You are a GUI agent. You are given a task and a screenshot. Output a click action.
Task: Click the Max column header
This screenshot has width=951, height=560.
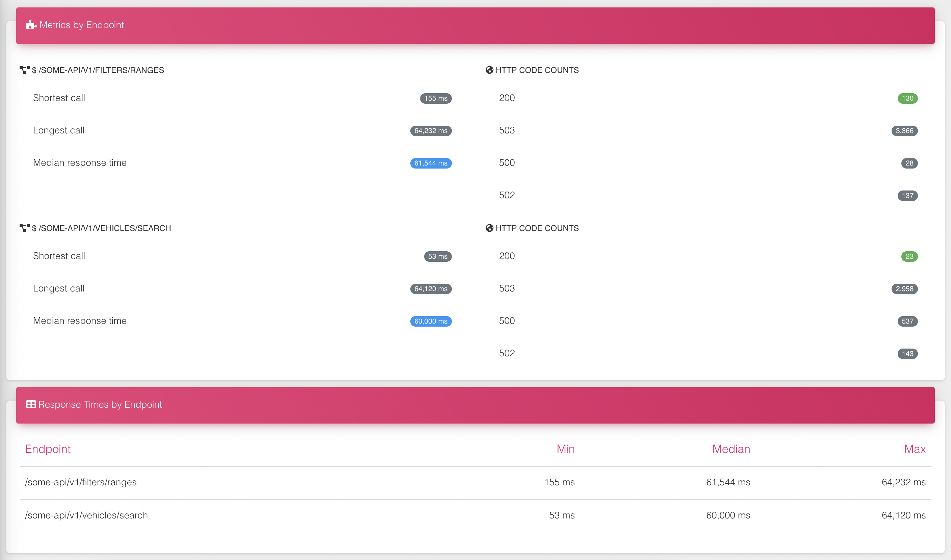coord(915,449)
